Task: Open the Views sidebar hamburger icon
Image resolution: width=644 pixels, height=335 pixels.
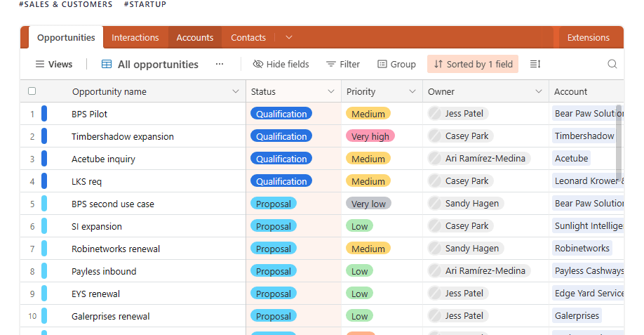Action: pyautogui.click(x=40, y=64)
